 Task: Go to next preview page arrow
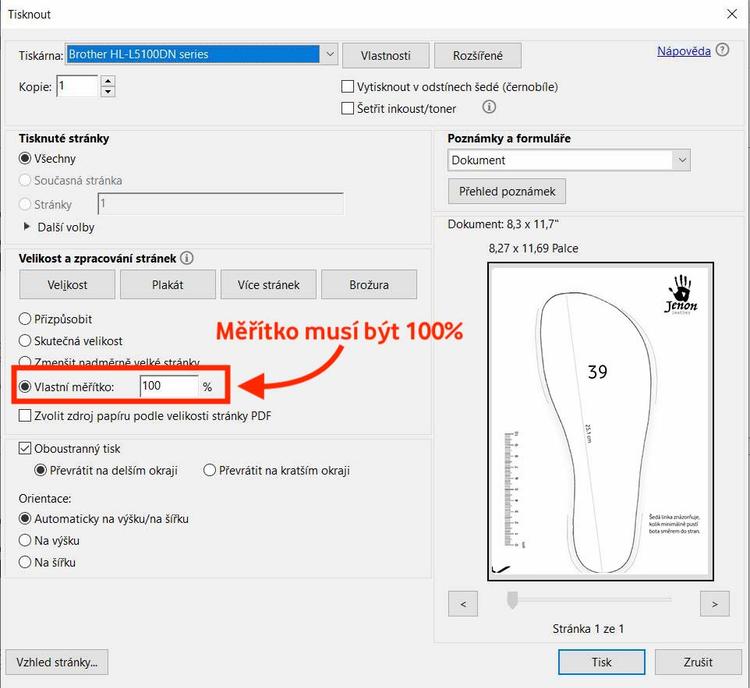(x=713, y=603)
